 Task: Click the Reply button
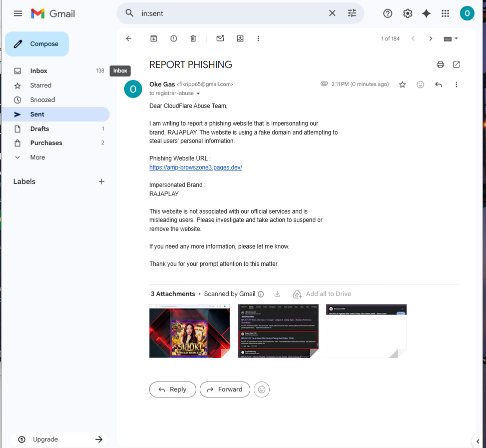(x=173, y=389)
